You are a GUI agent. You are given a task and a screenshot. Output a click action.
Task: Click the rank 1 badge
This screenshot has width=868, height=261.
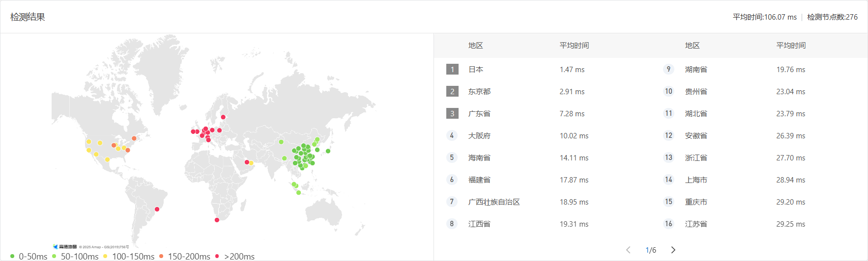[452, 69]
